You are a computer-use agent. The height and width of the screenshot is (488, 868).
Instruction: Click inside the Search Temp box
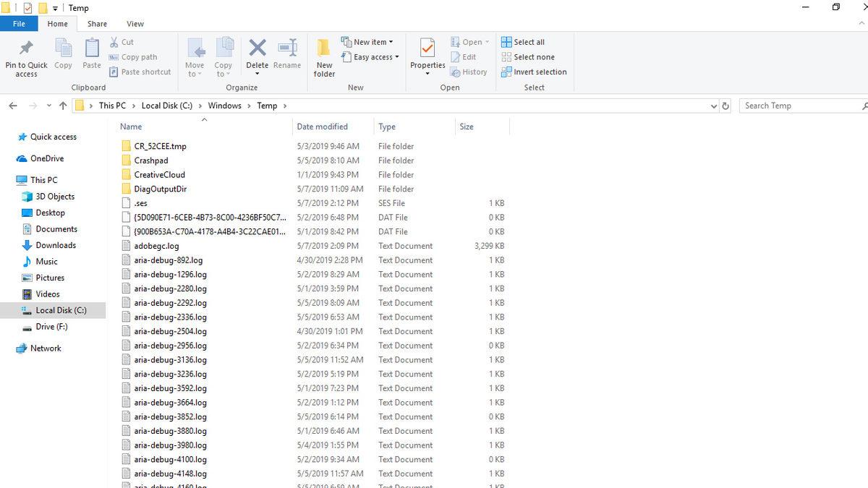pos(799,106)
